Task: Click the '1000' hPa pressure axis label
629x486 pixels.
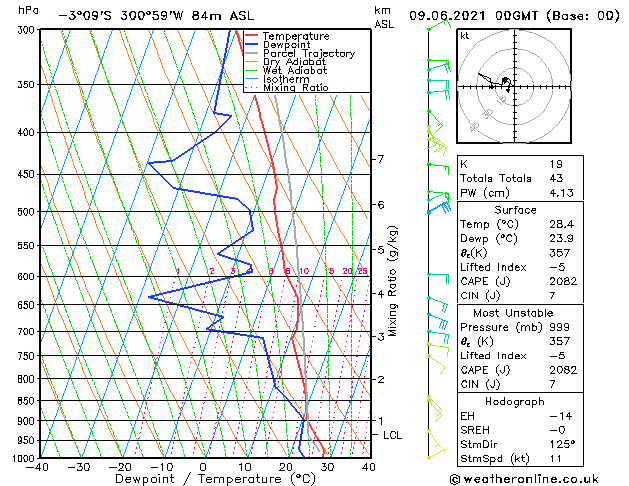Action: pyautogui.click(x=24, y=458)
